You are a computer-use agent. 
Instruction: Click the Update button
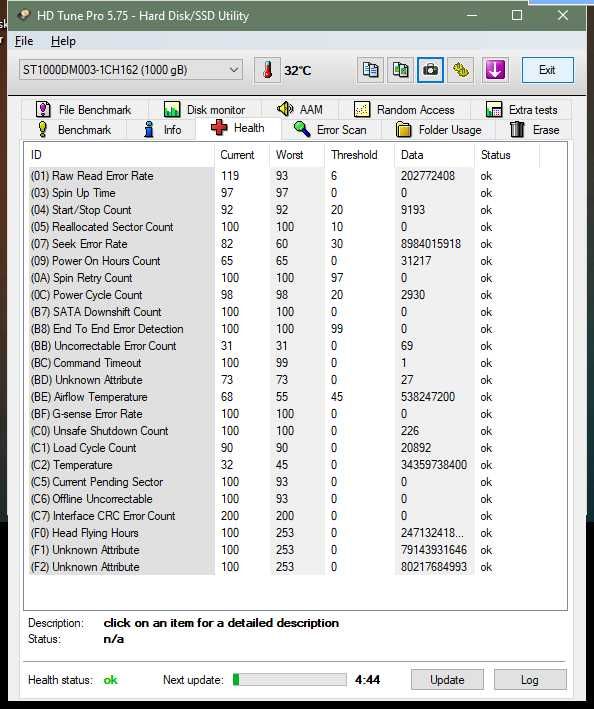click(447, 680)
